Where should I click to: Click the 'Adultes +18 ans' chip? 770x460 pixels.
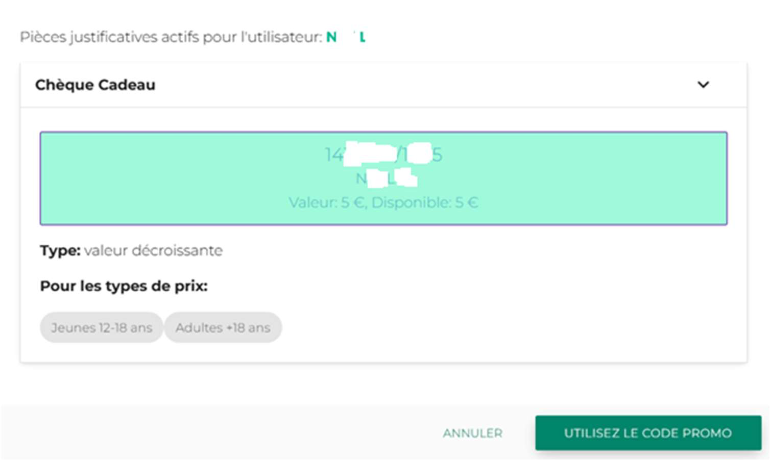223,327
